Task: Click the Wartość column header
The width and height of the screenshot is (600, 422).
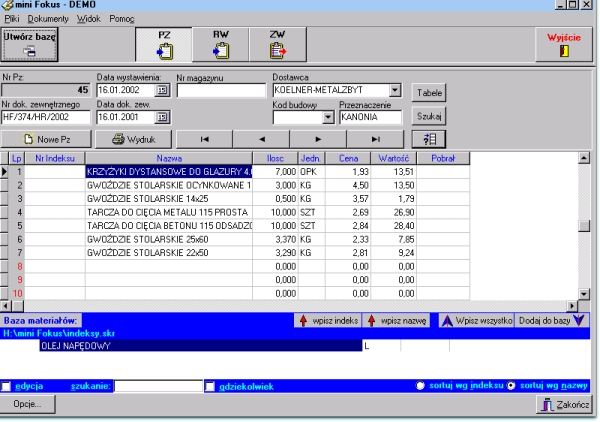Action: pos(393,158)
